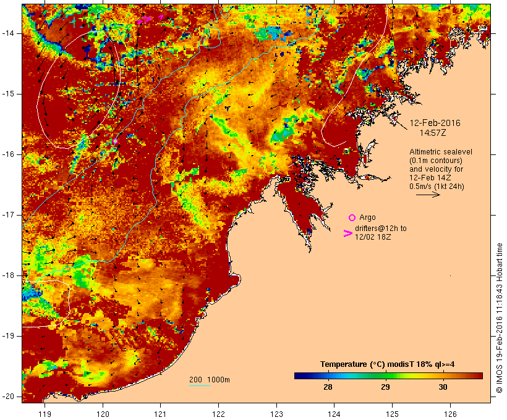Click the magenta drifter track near 120.7E
The width and height of the screenshot is (507, 420).
pos(144,20)
